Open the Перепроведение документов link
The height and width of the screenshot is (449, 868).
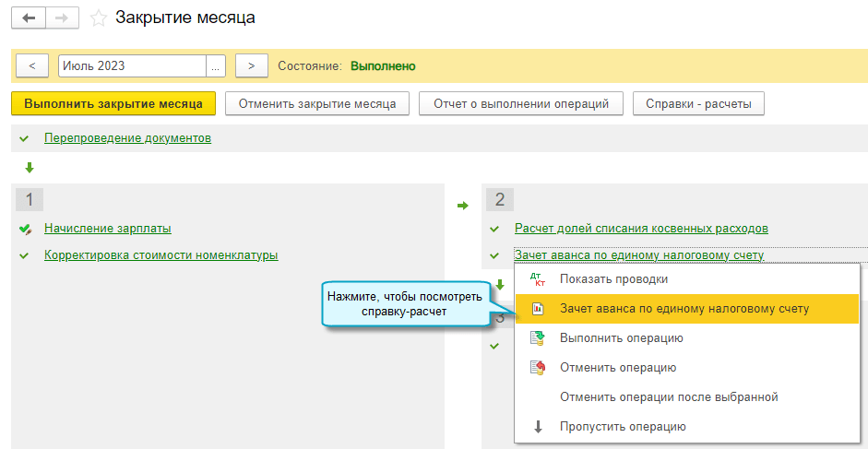[127, 138]
